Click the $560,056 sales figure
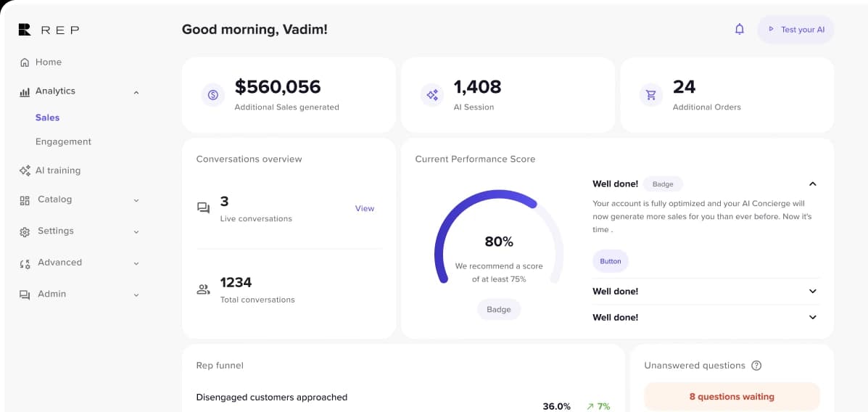868x412 pixels. pyautogui.click(x=278, y=87)
